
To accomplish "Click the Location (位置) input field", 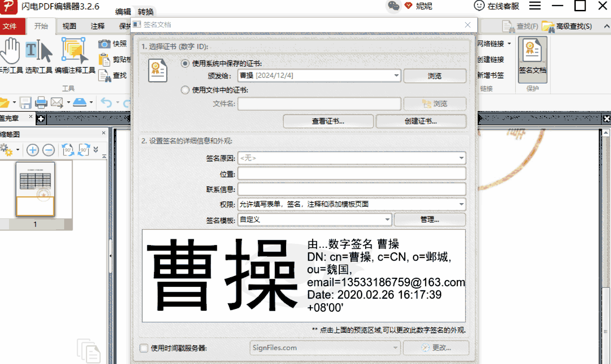I will coord(352,173).
